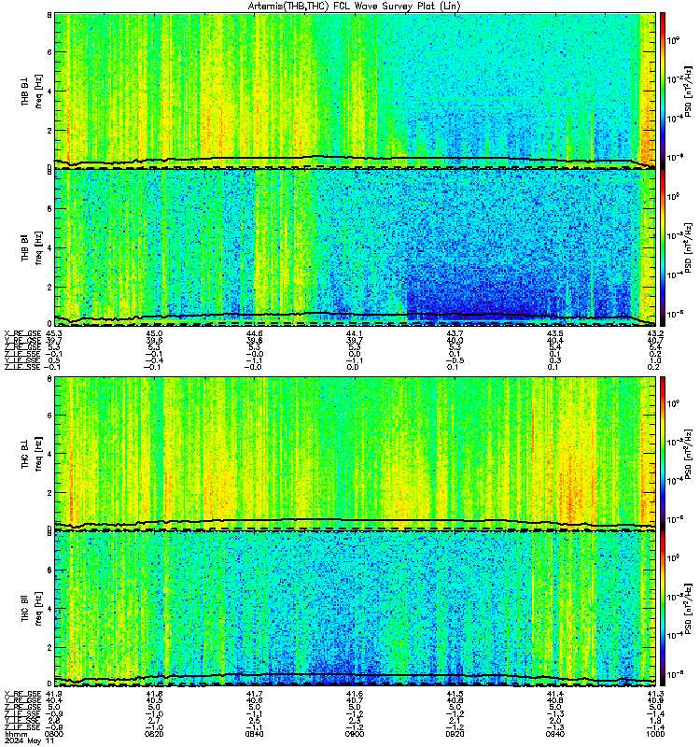
Task: Click the THC X_RE_GSE value 41.8
Action: pyautogui.click(x=154, y=694)
